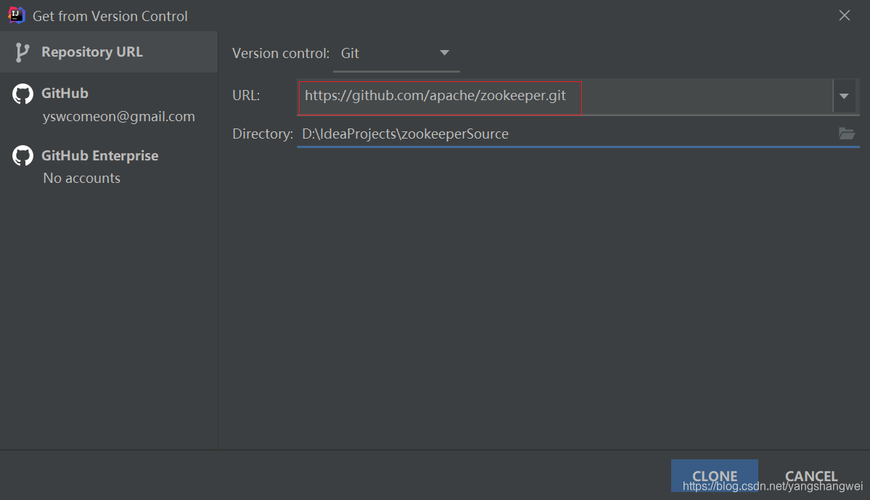Click the Version control label
Screen dimensions: 870x500
280,53
